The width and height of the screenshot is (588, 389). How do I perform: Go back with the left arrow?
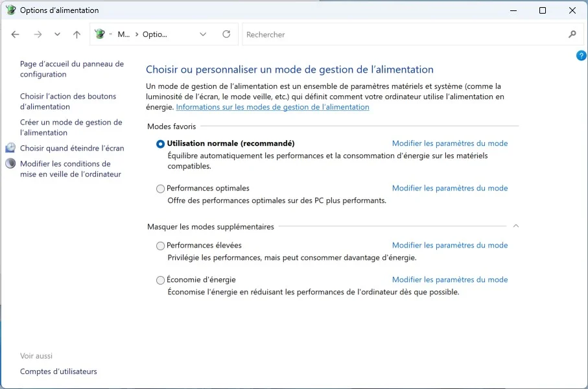(x=15, y=34)
